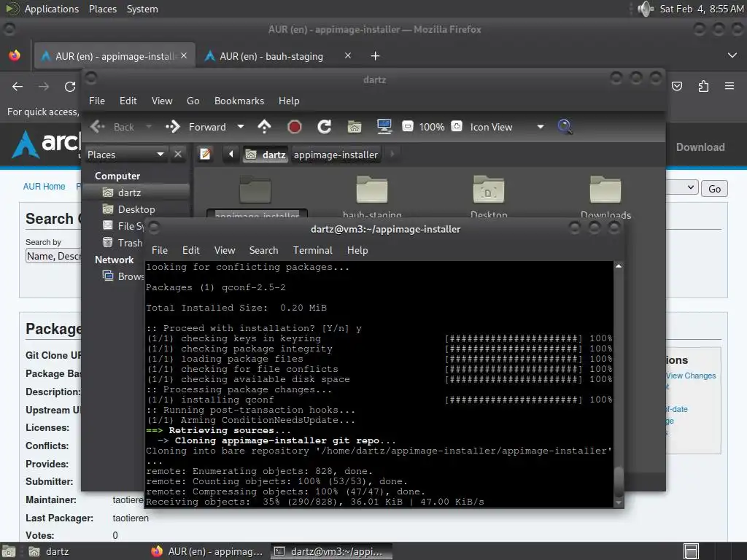Click the path bar left scroll arrow

coord(231,155)
